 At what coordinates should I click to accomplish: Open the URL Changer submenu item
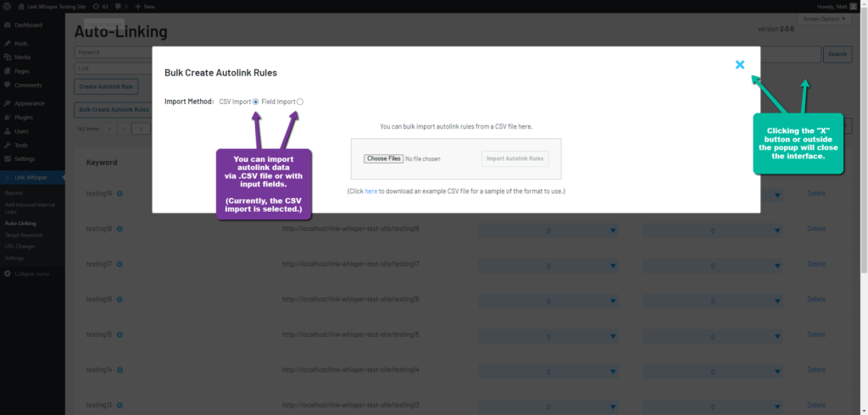pyautogui.click(x=20, y=246)
